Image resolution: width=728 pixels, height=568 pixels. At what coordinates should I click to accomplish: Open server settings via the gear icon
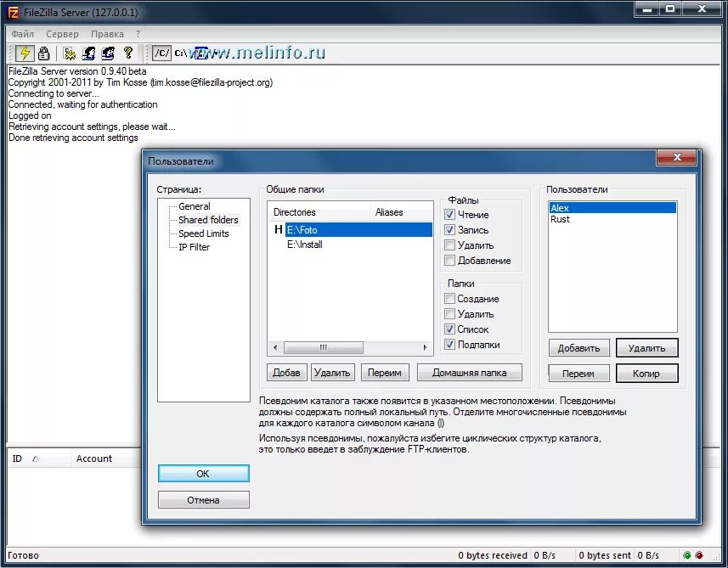[70, 53]
